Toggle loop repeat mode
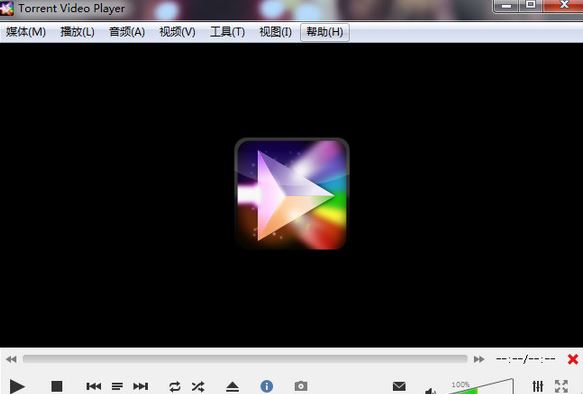Screen dimensions: 583x394 [x=175, y=387]
